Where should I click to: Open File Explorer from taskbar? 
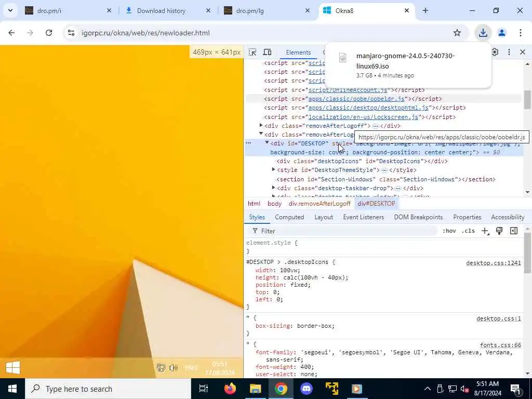pyautogui.click(x=255, y=389)
